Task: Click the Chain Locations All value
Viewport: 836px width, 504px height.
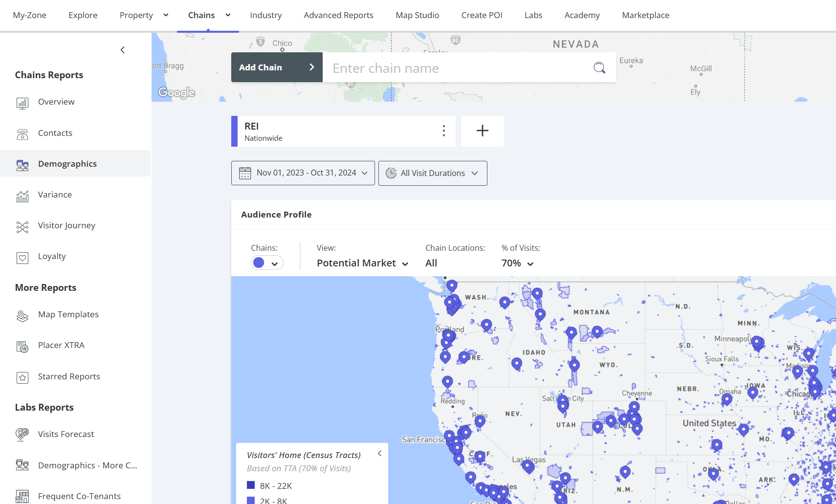Action: tap(431, 263)
